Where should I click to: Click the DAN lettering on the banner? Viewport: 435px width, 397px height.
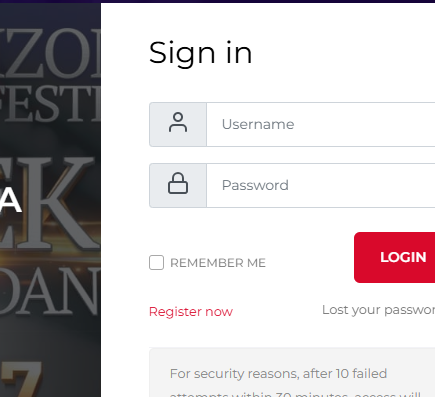tap(50, 290)
